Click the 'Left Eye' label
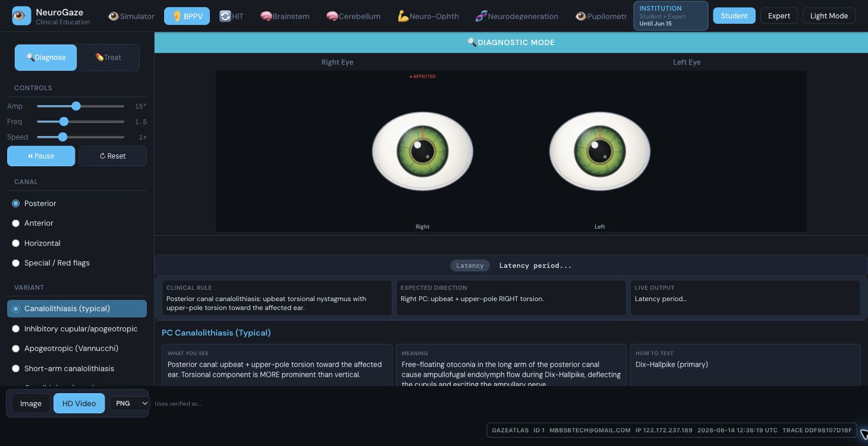 click(x=687, y=62)
